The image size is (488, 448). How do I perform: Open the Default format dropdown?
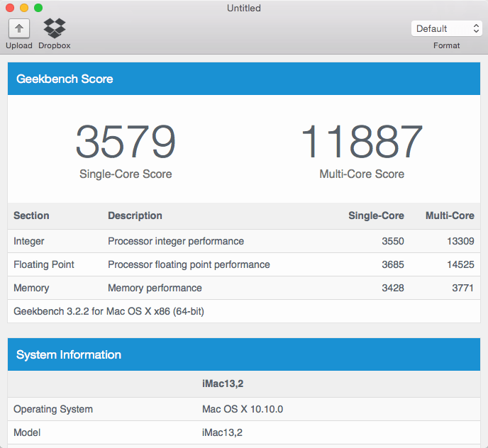tap(446, 28)
